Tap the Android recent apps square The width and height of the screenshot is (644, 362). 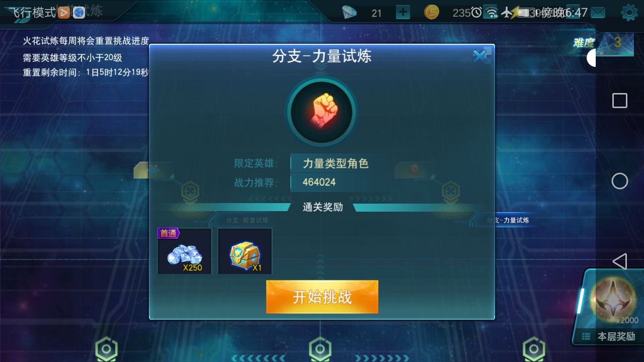pyautogui.click(x=620, y=101)
